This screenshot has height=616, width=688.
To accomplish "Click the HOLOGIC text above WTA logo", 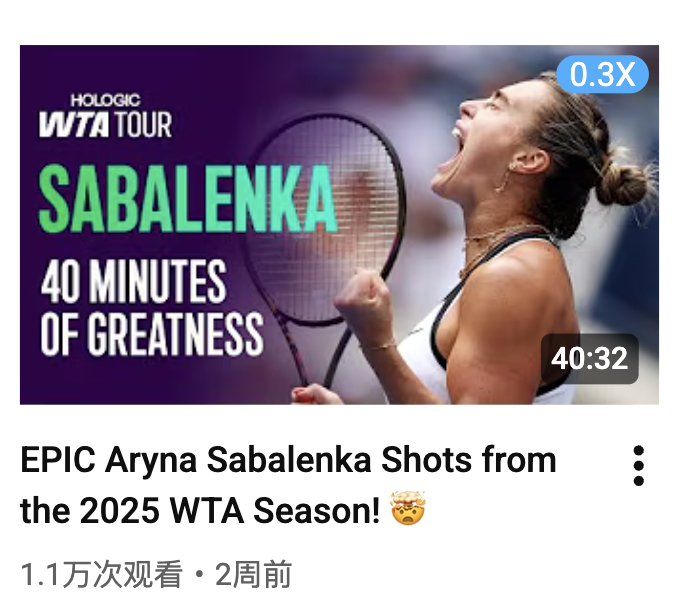I will click(x=105, y=100).
